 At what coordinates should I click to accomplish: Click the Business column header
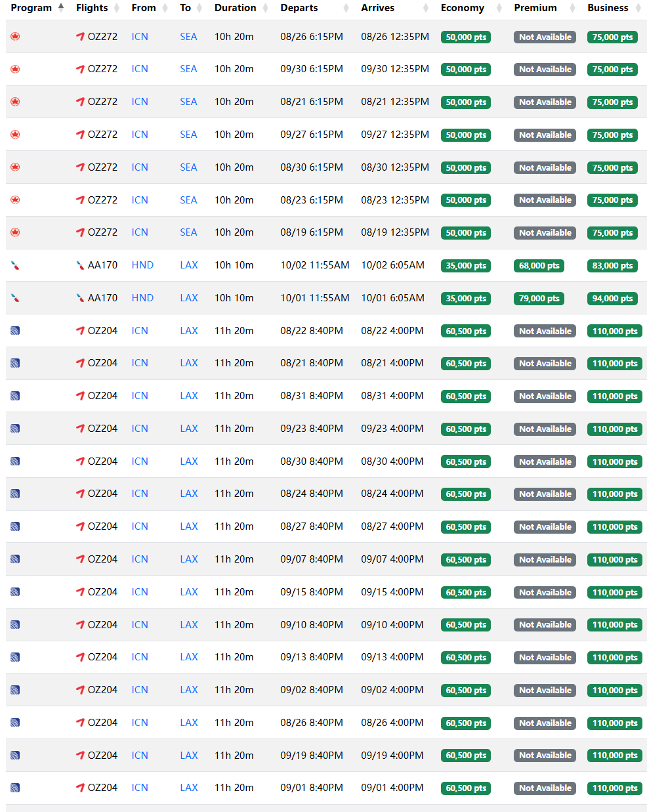[608, 8]
